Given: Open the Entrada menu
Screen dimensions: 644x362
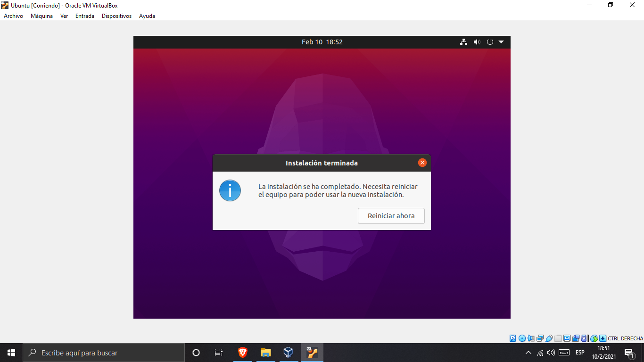Looking at the screenshot, I should 85,16.
